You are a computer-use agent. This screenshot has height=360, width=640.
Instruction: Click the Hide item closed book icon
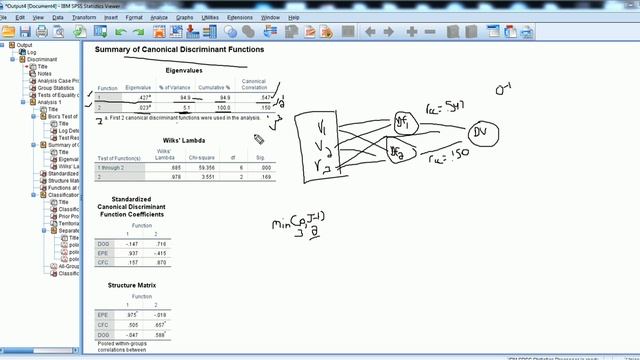coord(471,31)
